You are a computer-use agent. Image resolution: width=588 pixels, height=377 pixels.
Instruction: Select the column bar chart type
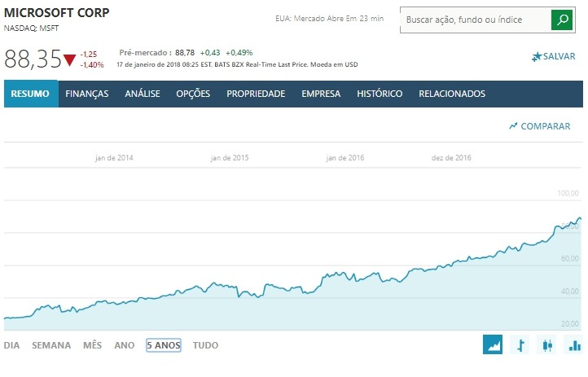[574, 345]
